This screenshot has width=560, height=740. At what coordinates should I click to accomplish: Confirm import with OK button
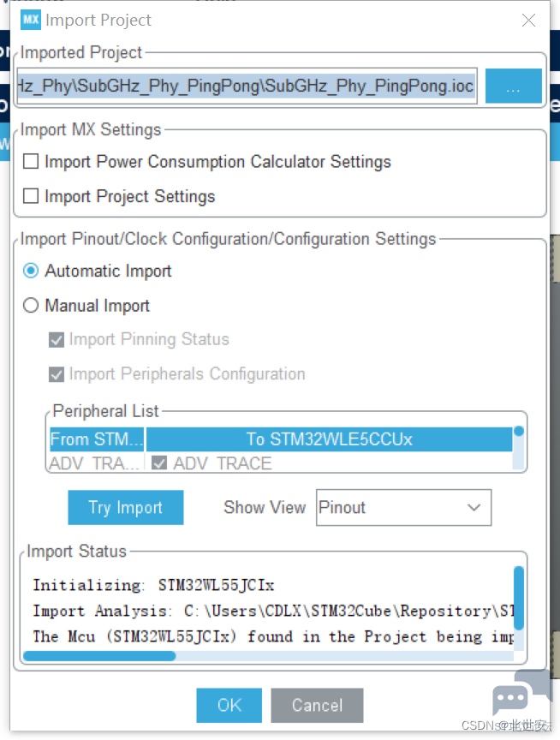229,705
